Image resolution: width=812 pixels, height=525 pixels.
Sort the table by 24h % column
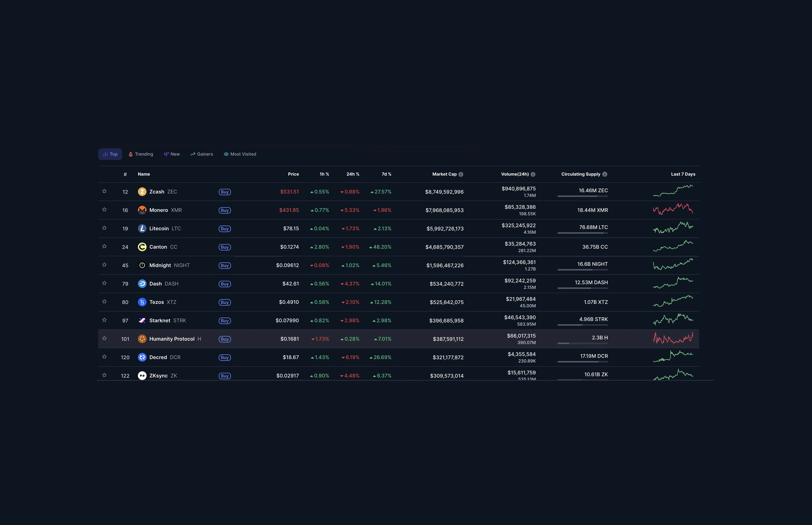click(x=353, y=174)
